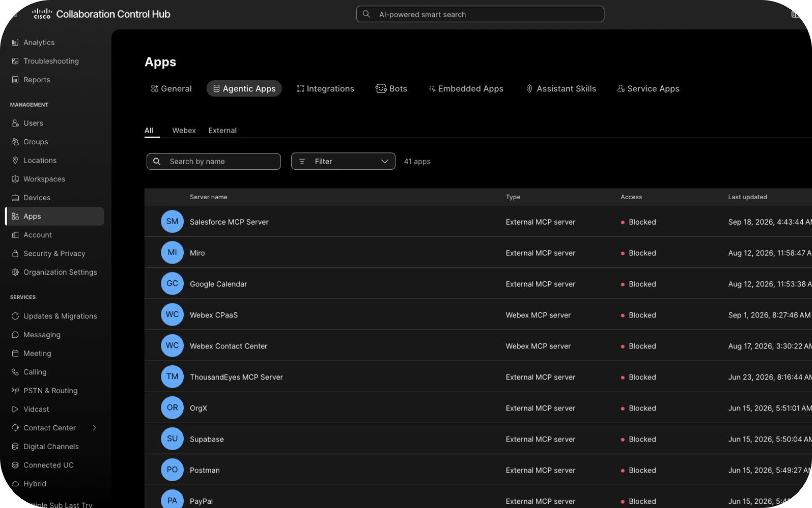Screen dimensions: 812x508
Task: Select the Webex sub-tab
Action: click(184, 131)
